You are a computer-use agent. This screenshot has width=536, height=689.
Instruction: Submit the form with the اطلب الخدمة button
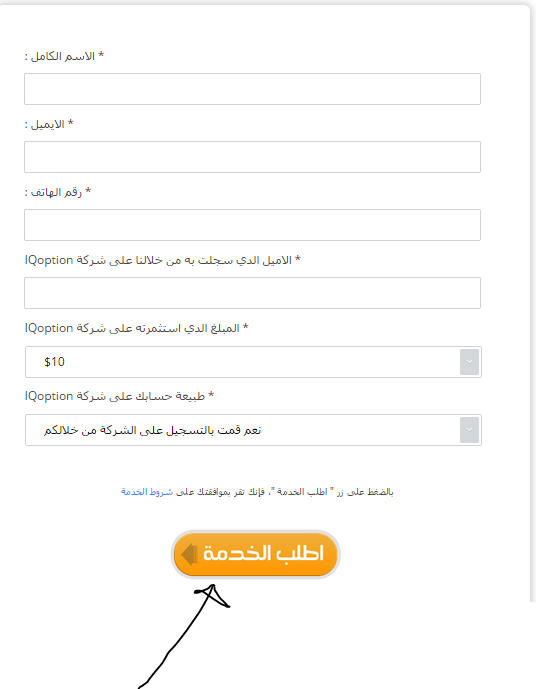[x=255, y=554]
